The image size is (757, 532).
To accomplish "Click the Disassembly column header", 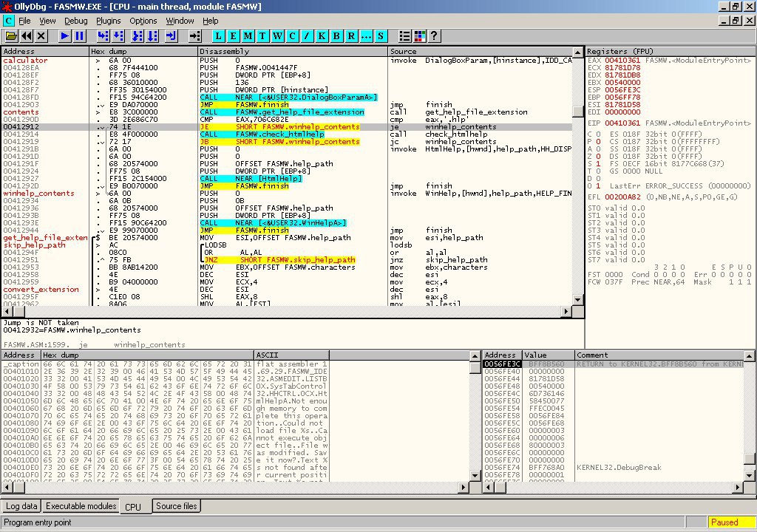I will [x=292, y=52].
